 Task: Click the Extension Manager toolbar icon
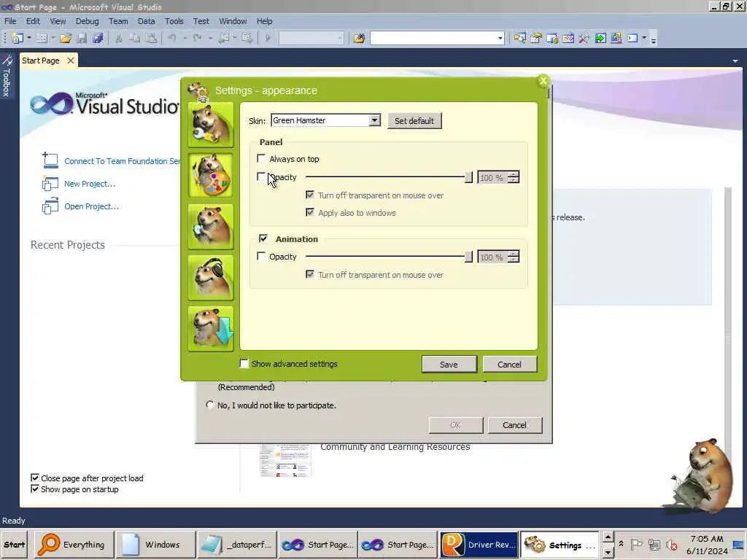click(616, 38)
